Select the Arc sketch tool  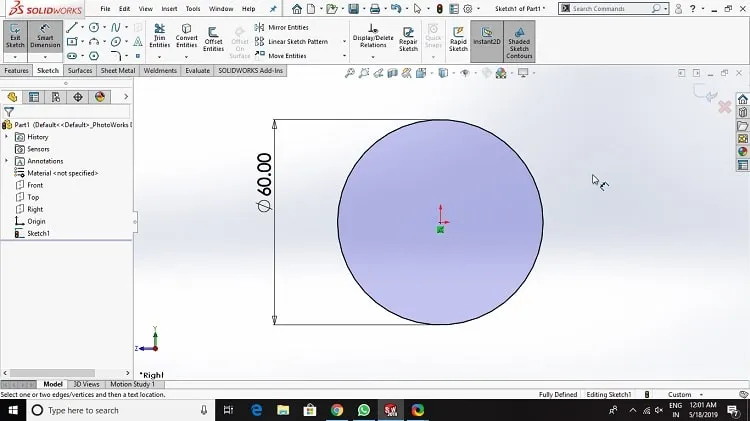click(94, 42)
